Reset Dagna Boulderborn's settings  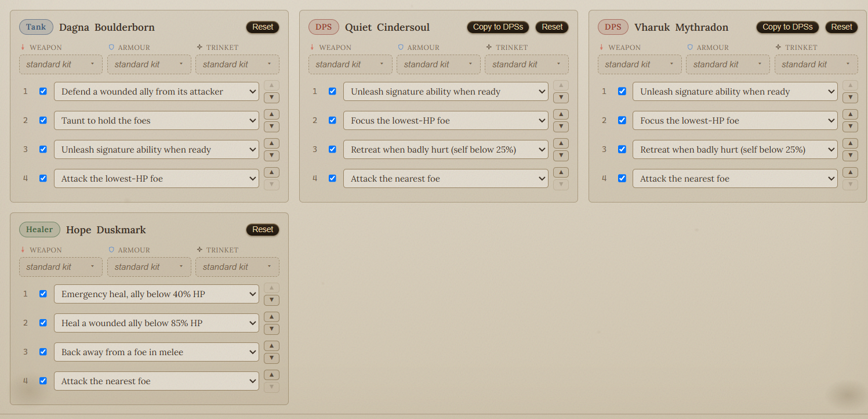point(263,27)
